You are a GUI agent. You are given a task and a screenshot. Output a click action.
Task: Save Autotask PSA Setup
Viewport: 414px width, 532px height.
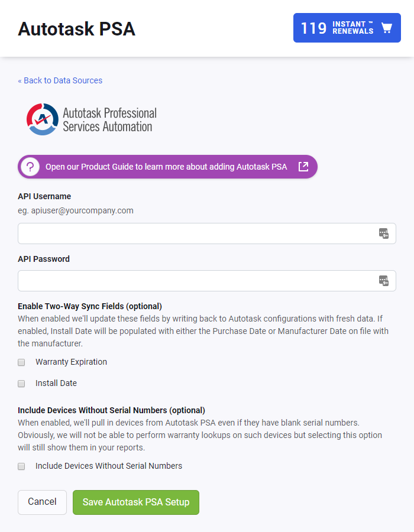136,502
